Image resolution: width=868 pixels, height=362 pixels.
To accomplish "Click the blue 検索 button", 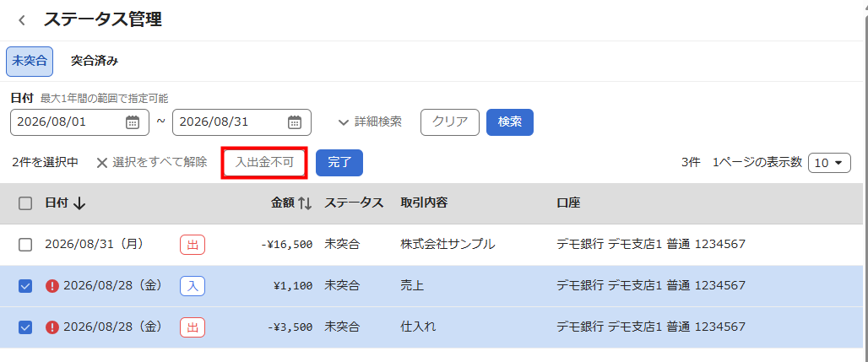I will point(510,122).
